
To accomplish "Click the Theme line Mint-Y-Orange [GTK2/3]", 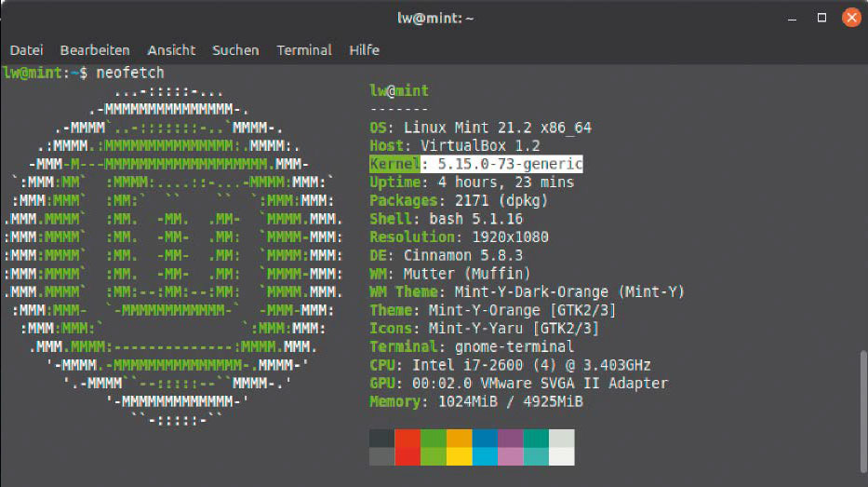I will point(493,310).
